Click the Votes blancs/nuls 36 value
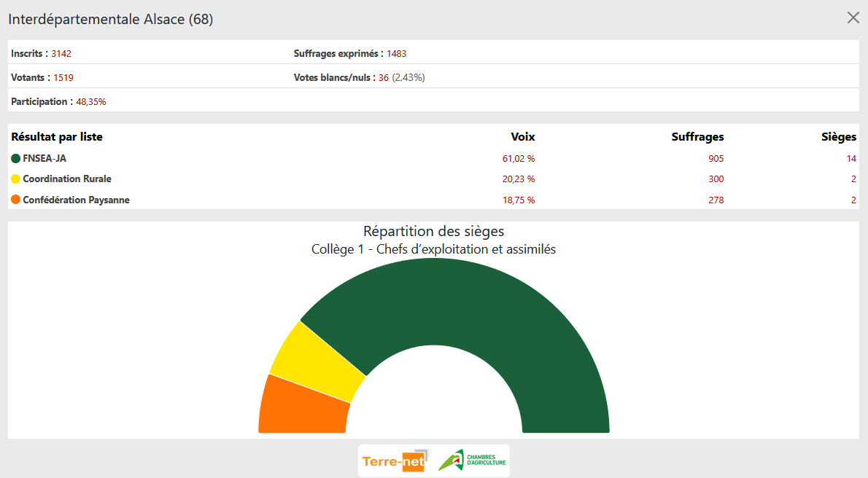 point(383,78)
